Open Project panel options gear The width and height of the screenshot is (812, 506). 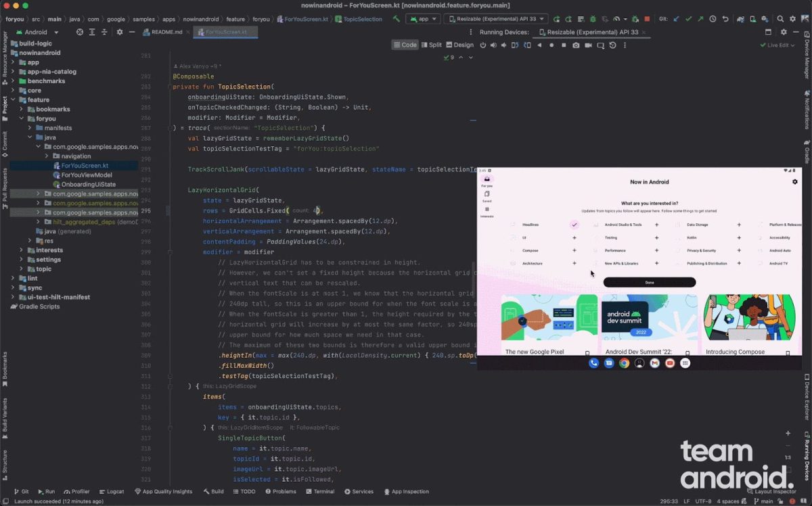coord(120,32)
